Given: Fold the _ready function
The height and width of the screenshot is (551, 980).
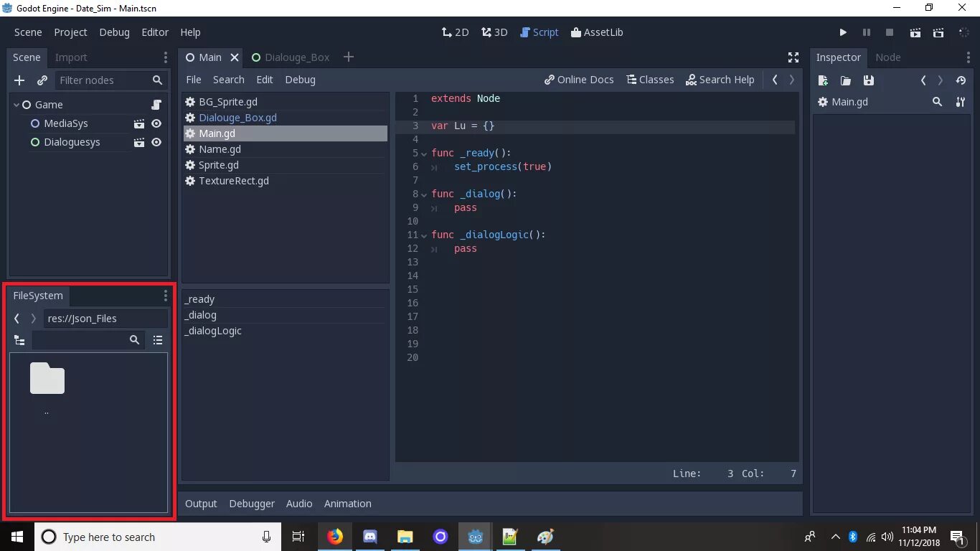Looking at the screenshot, I should click(x=425, y=153).
